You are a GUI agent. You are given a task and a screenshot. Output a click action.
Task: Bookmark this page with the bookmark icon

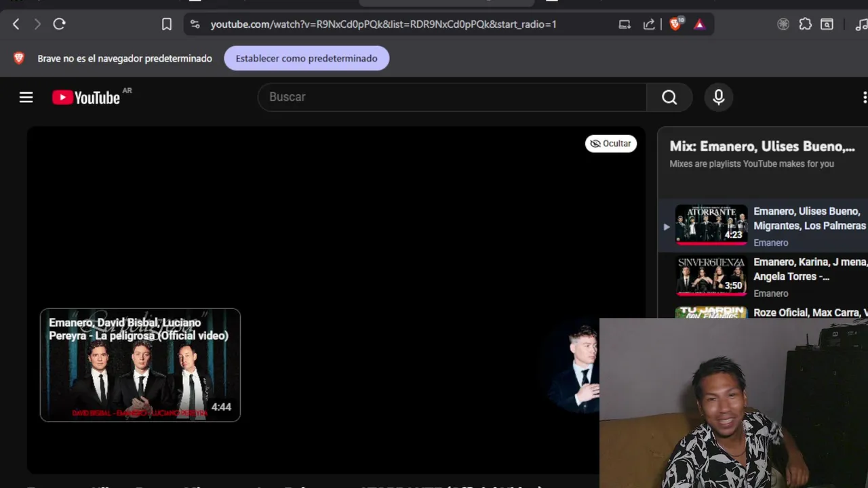coord(167,24)
